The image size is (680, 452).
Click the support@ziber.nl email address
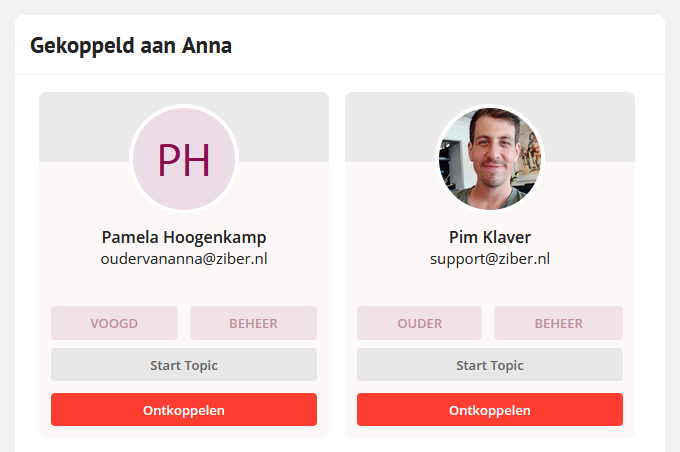(490, 259)
